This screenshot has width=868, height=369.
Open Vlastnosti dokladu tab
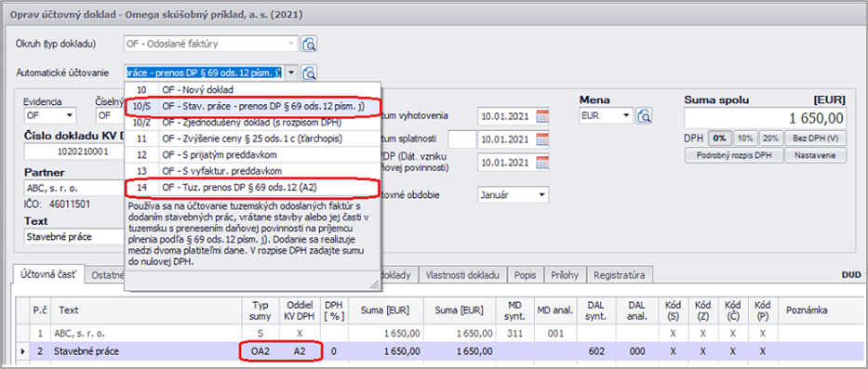pyautogui.click(x=462, y=275)
